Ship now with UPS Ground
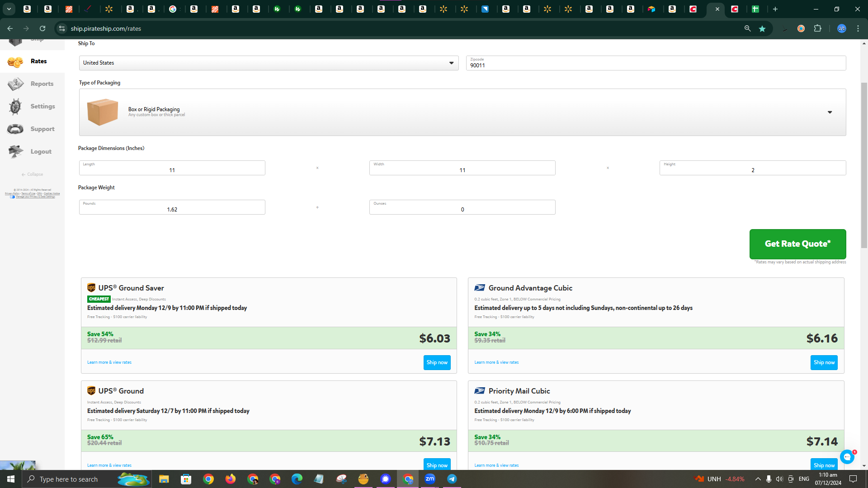868x488 pixels. coord(437,465)
